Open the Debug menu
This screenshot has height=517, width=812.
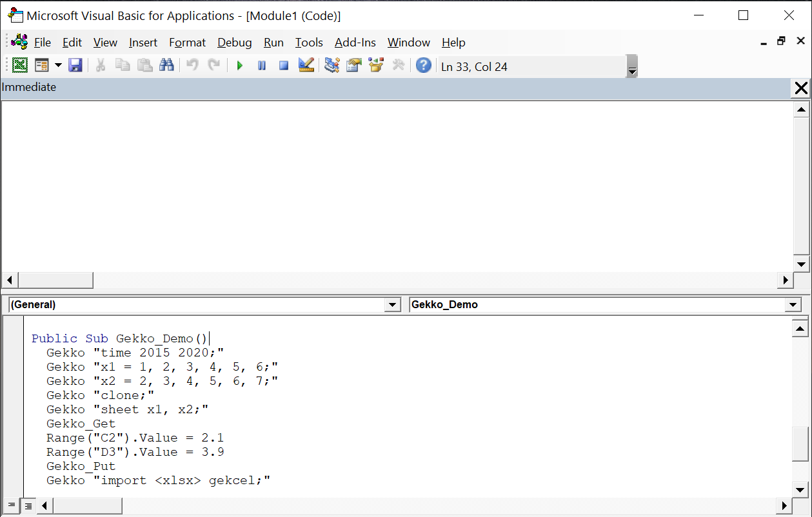(x=235, y=43)
